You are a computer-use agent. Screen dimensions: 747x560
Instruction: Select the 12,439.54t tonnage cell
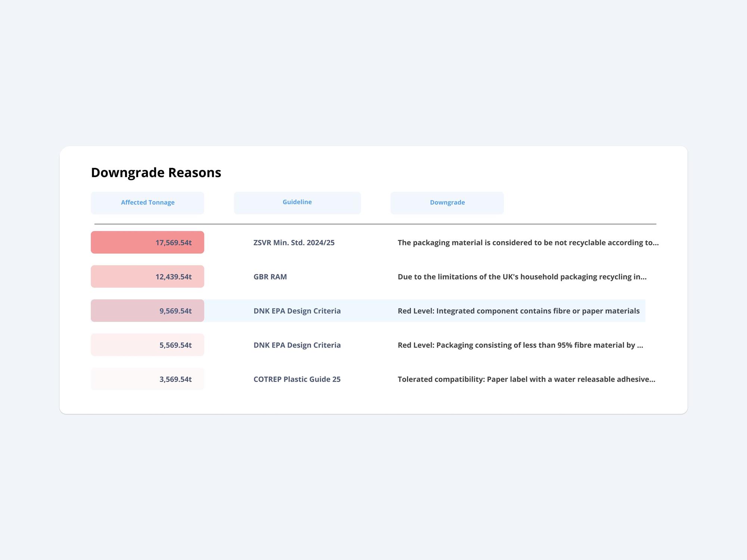tap(148, 277)
